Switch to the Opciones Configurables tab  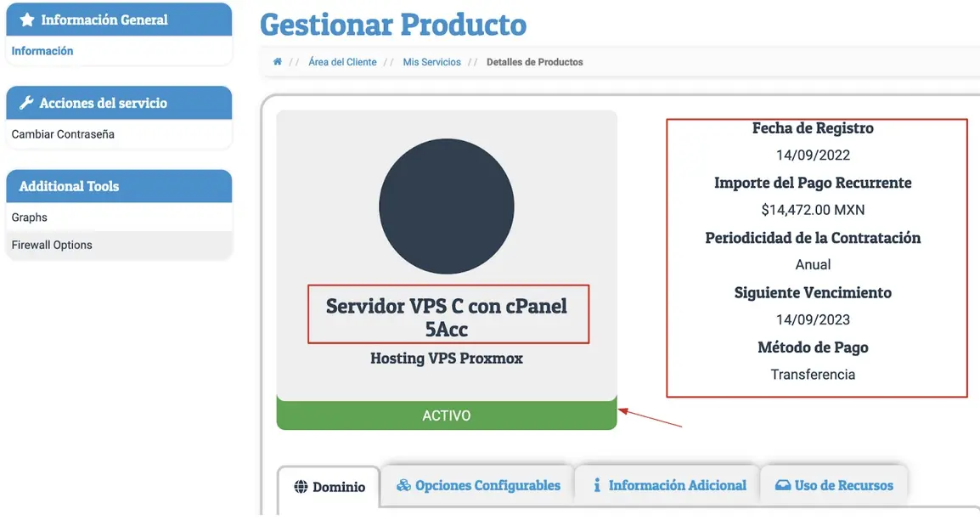(x=478, y=485)
